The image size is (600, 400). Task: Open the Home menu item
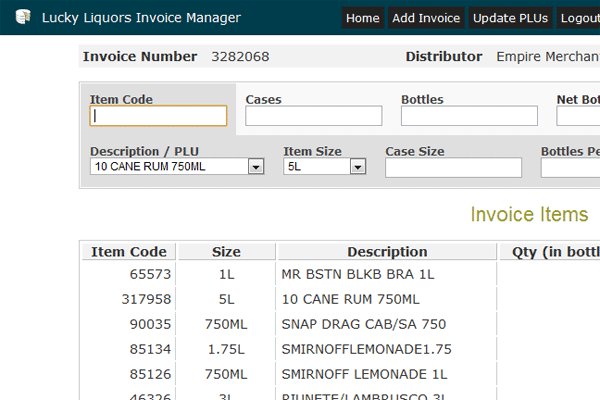(362, 18)
